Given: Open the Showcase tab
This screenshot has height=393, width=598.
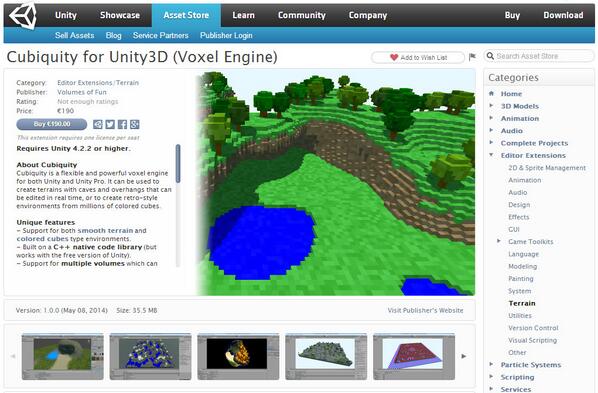Looking at the screenshot, I should point(120,15).
